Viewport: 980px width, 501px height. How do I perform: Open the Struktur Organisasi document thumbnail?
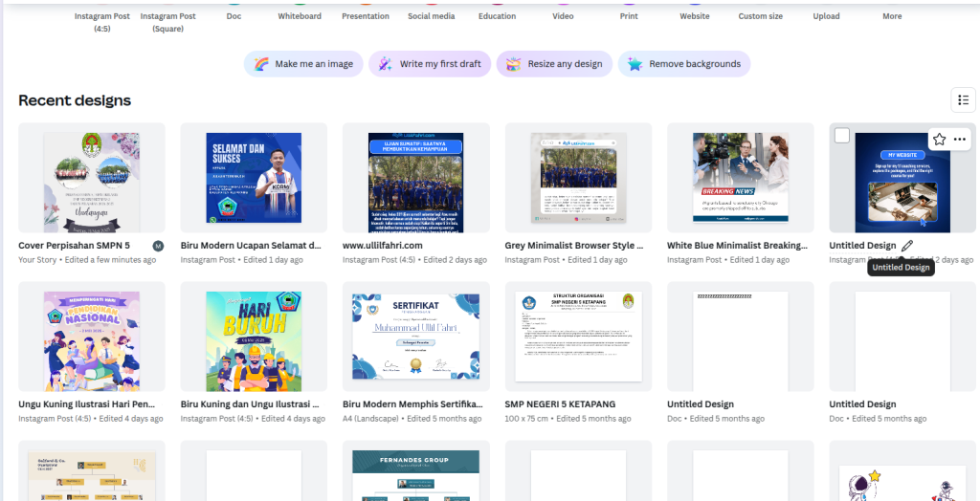click(578, 337)
